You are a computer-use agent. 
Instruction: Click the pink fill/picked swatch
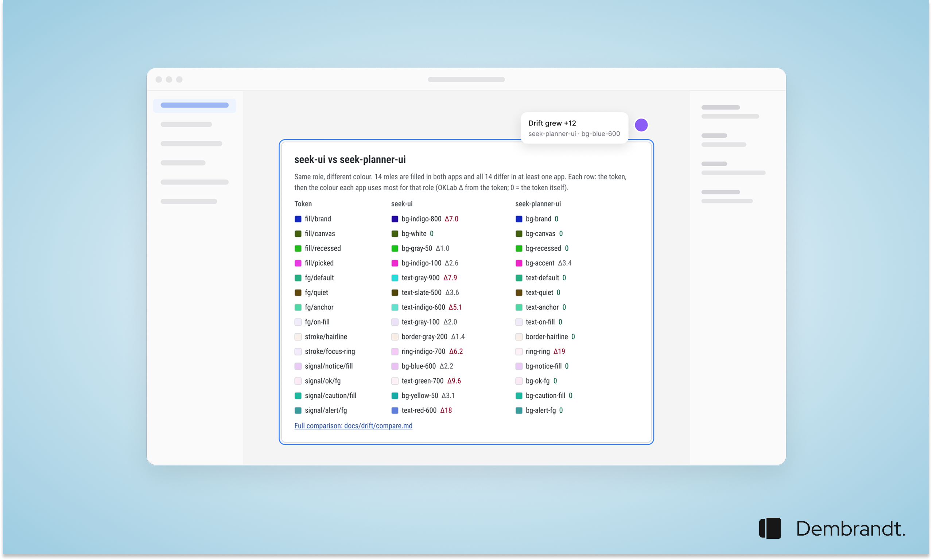[298, 263]
